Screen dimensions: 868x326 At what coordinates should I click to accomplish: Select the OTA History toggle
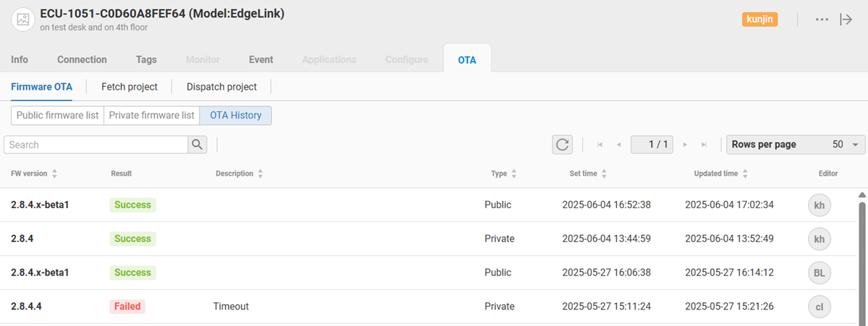pyautogui.click(x=235, y=116)
